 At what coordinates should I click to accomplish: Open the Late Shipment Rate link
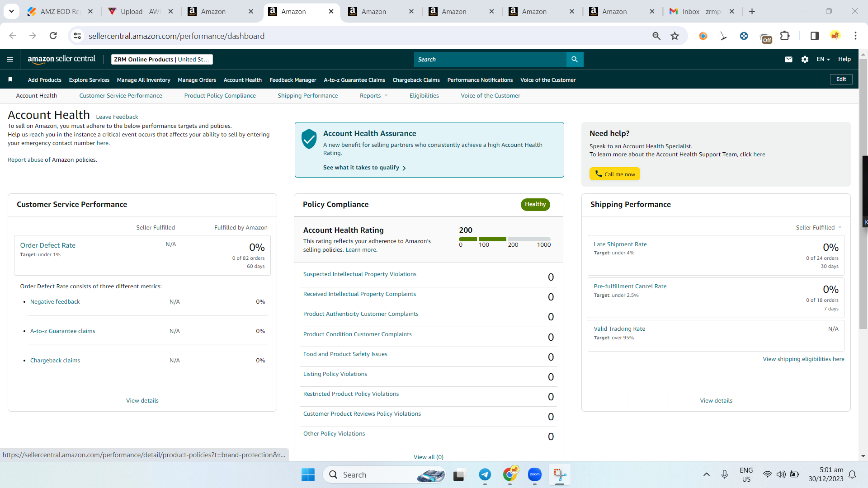620,244
